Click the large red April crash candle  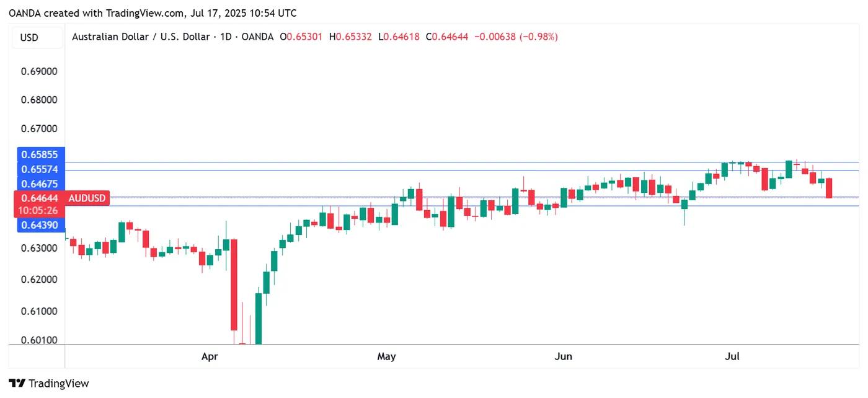pos(234,285)
